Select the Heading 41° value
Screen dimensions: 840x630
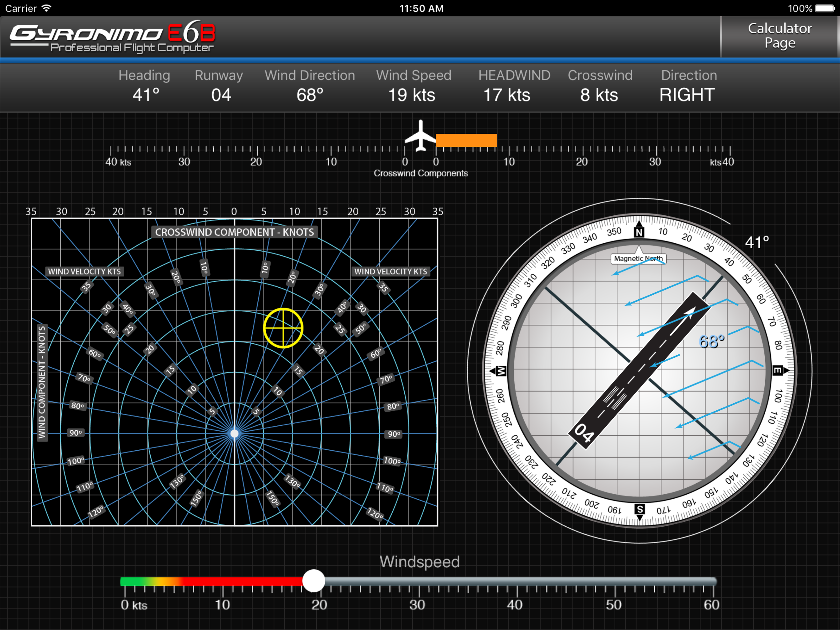[x=146, y=95]
